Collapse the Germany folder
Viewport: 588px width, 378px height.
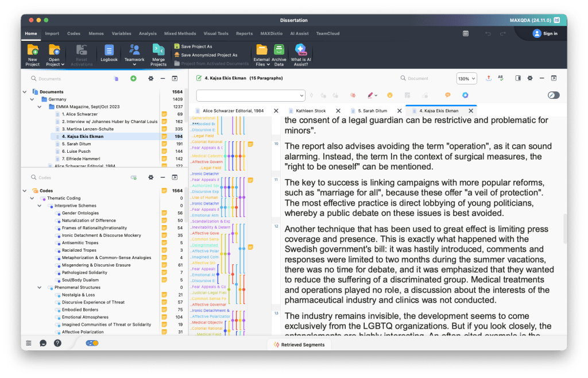[x=32, y=99]
